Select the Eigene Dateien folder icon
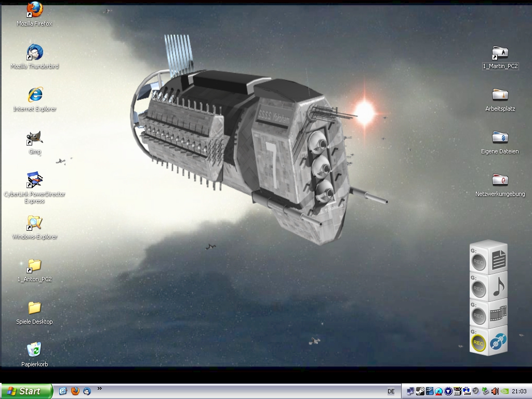 (x=500, y=138)
